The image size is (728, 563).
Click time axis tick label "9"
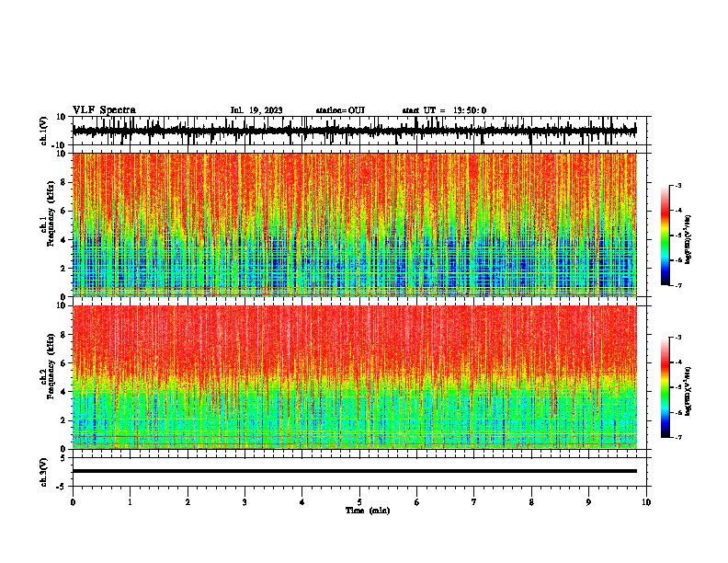(588, 502)
